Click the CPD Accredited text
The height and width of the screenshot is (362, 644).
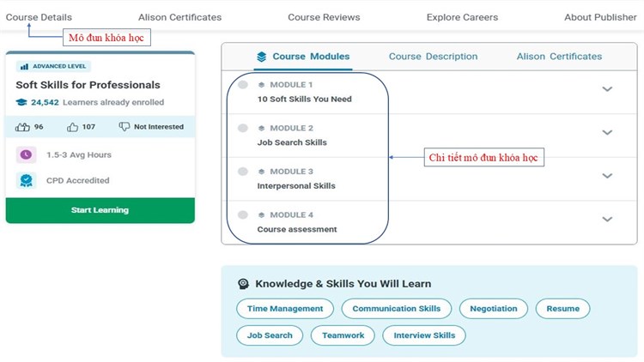click(x=77, y=181)
